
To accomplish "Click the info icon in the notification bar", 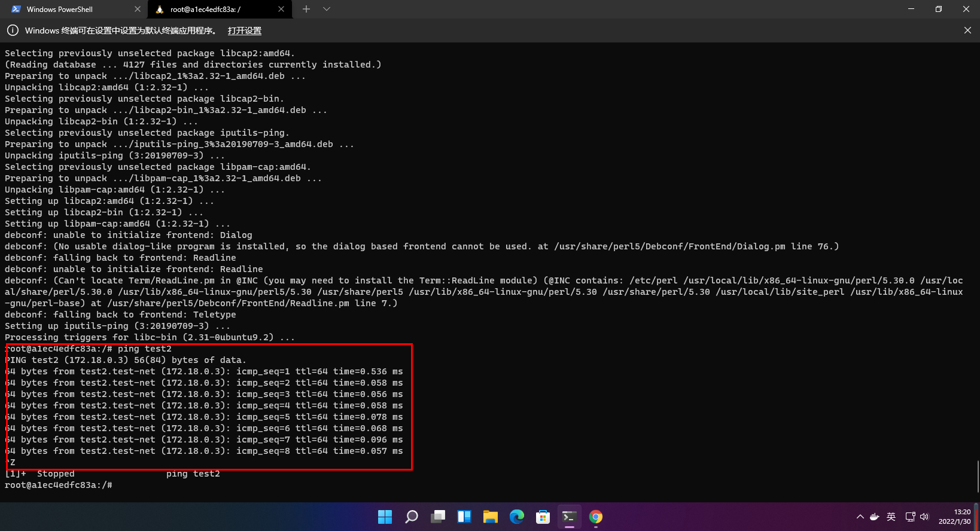I will [12, 30].
